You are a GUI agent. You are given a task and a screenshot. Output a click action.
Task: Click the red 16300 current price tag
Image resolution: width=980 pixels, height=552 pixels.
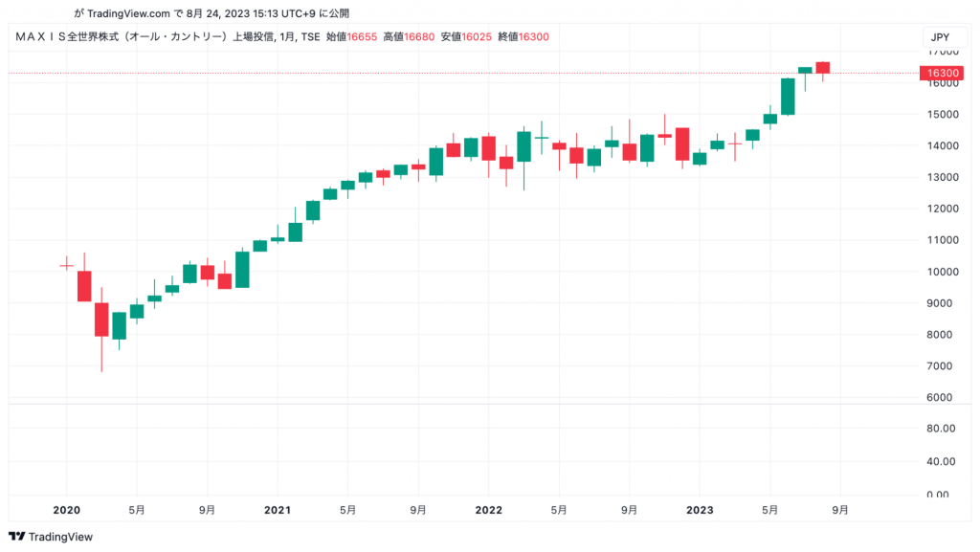[942, 73]
